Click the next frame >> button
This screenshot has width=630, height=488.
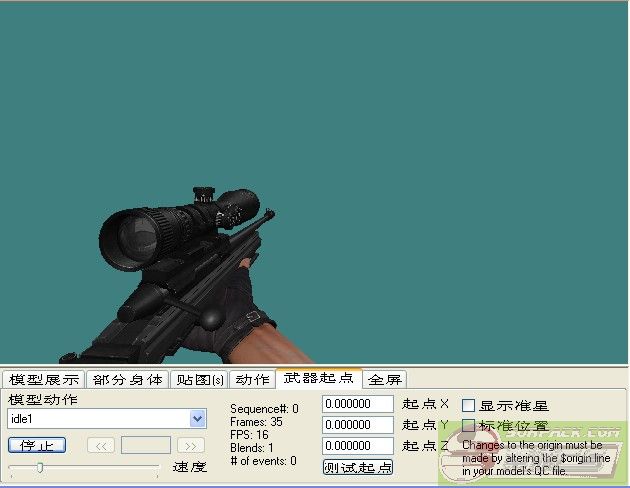190,445
